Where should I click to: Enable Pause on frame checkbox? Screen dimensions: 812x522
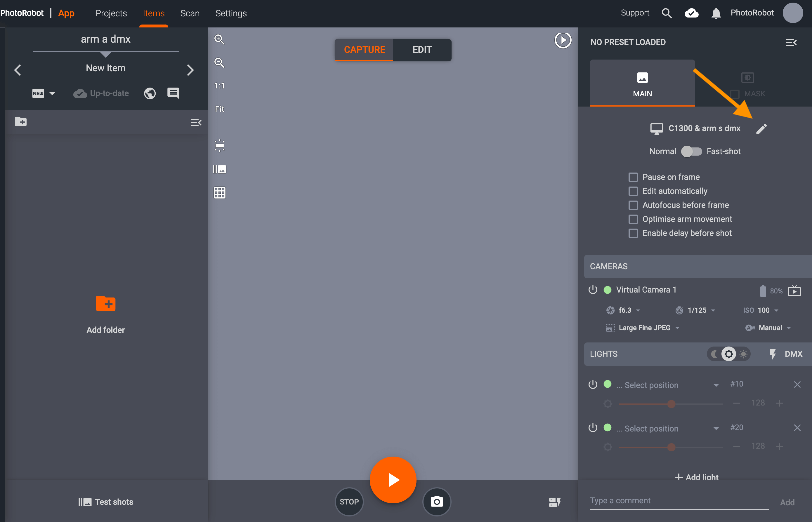pos(633,177)
